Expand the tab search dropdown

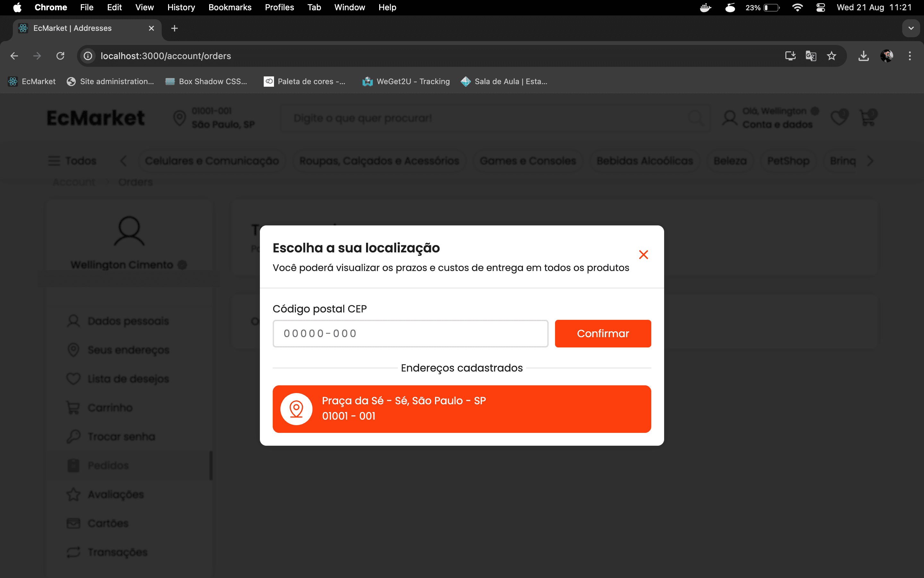click(x=911, y=28)
